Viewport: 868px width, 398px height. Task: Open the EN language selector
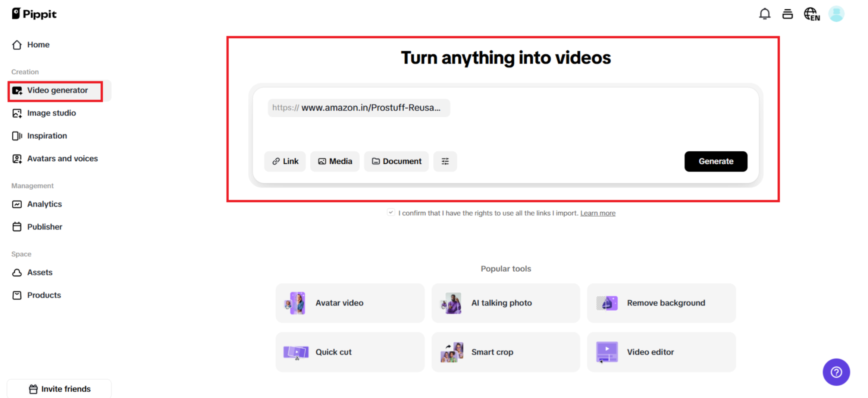pos(811,14)
